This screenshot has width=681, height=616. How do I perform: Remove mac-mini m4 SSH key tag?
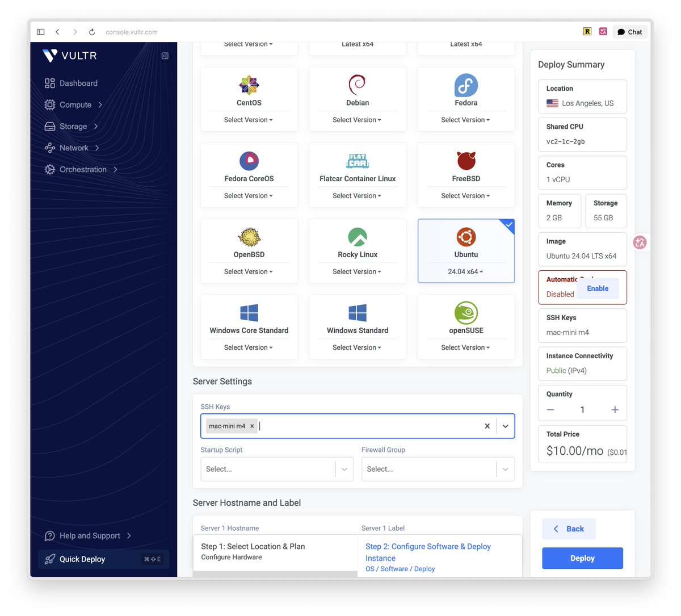(x=252, y=426)
